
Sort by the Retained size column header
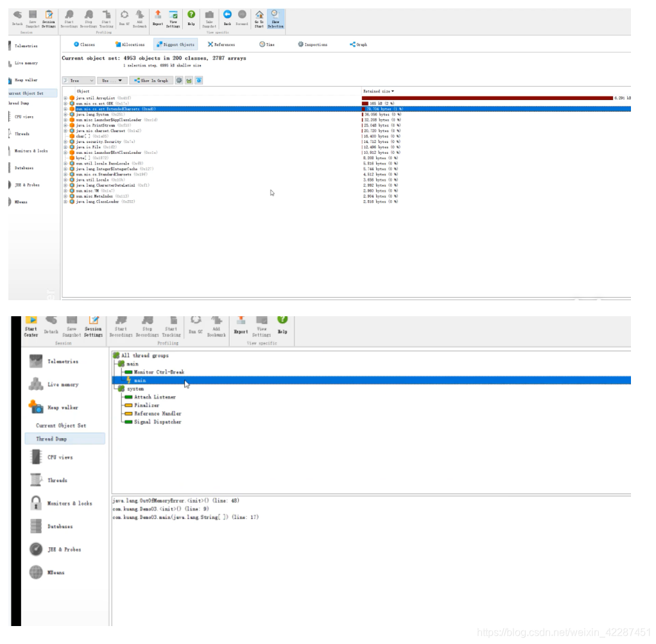tap(378, 91)
